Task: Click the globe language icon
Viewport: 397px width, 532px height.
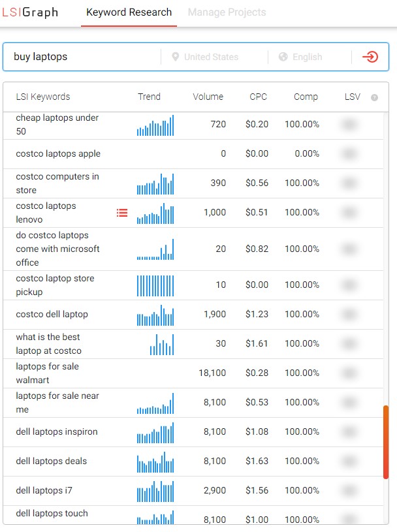Action: click(283, 57)
